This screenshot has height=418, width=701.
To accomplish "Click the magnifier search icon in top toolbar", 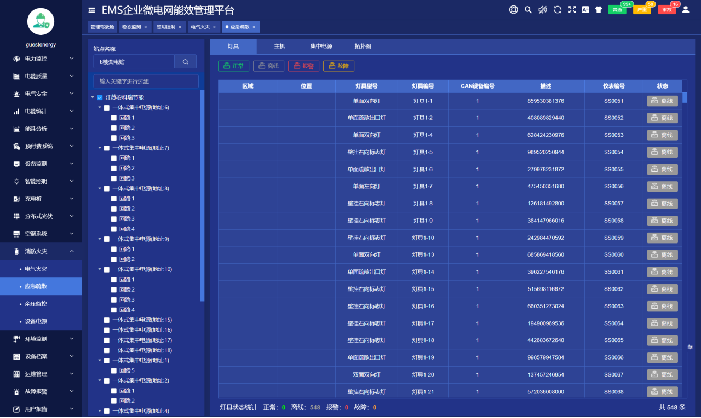I will point(528,9).
